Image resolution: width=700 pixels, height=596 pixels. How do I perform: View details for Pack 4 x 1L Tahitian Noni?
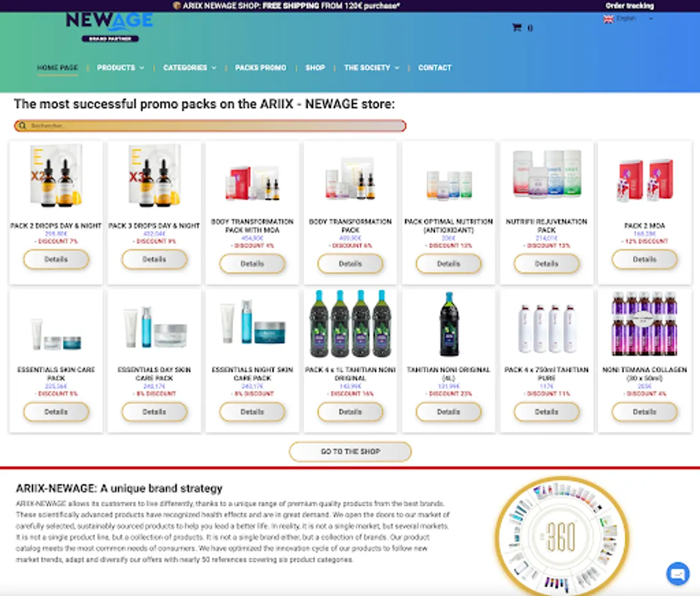click(x=350, y=412)
